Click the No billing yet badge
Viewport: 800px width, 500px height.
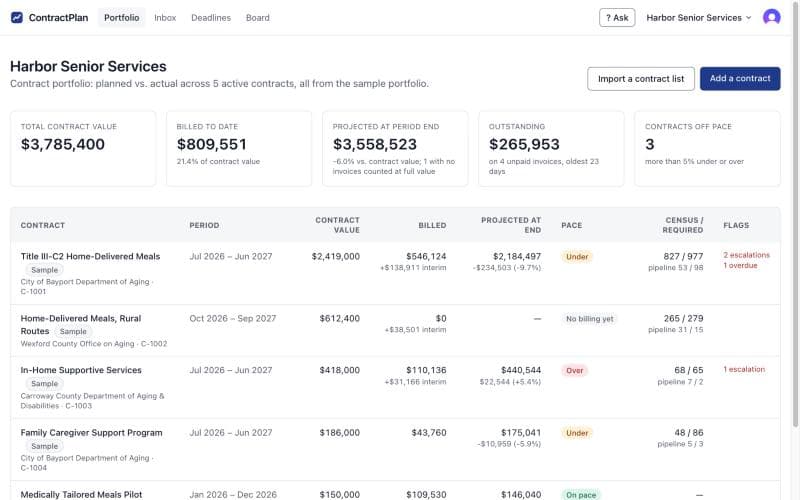point(590,319)
